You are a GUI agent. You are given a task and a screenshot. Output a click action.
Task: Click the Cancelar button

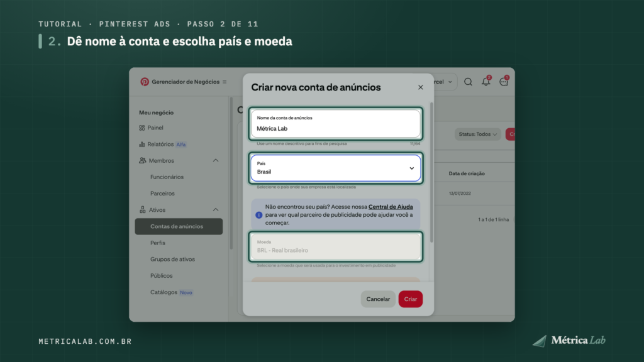pos(378,299)
